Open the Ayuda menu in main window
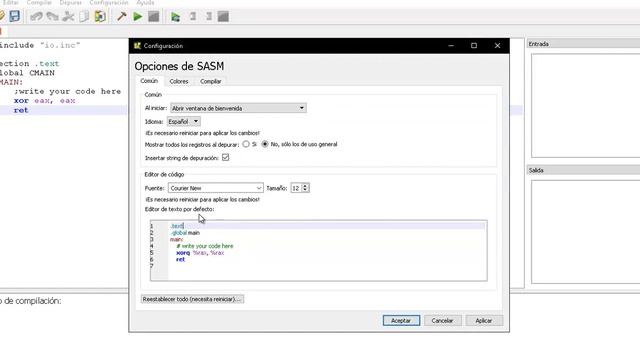The image size is (640, 360). click(x=145, y=2)
